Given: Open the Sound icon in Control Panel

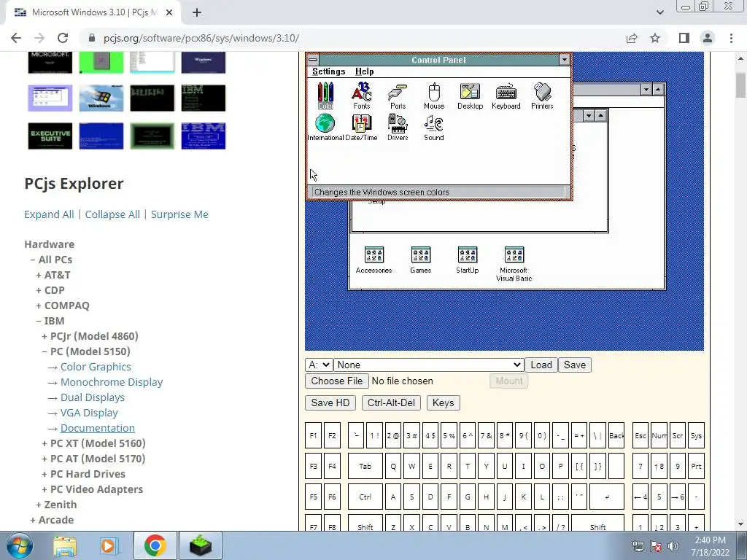Looking at the screenshot, I should (434, 127).
